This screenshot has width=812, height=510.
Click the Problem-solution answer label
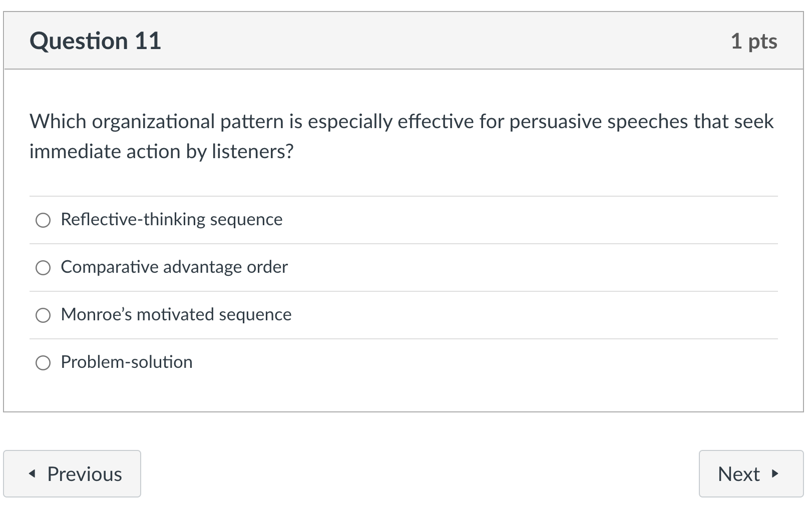(x=126, y=362)
